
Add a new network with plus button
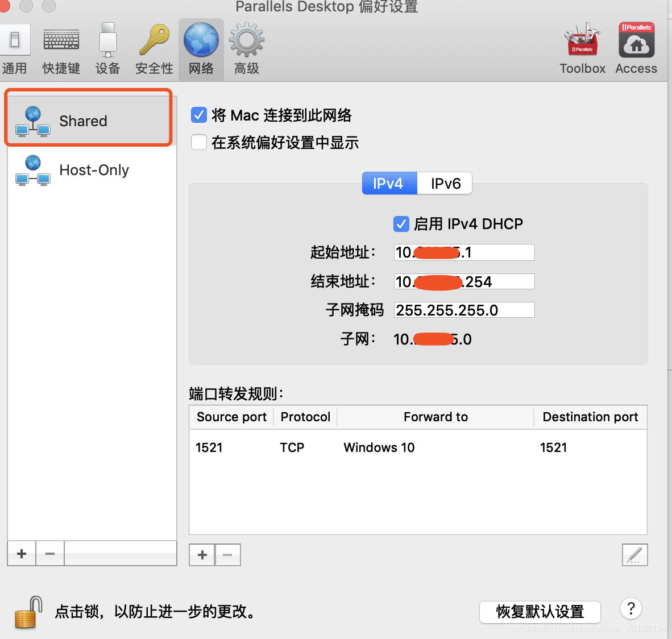click(x=22, y=553)
